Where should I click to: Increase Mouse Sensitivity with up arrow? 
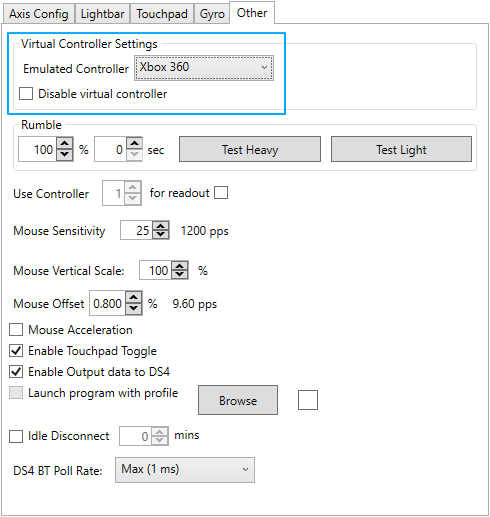point(161,226)
